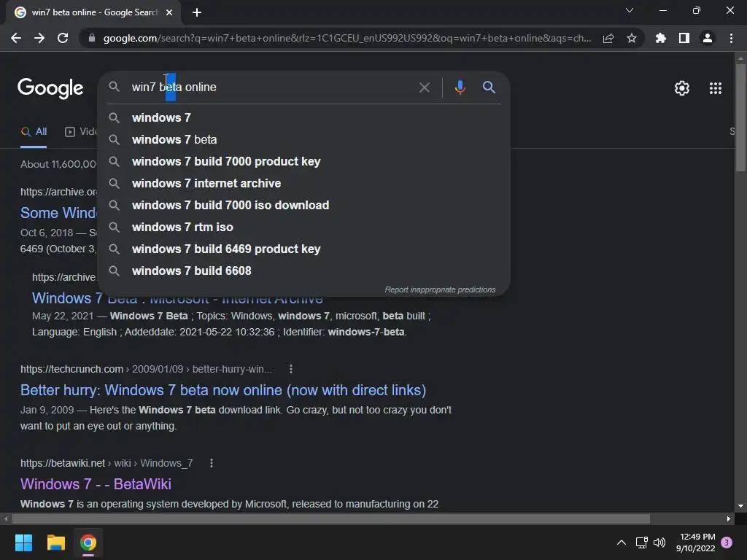Open a new browser tab
This screenshot has height=560, width=747.
coord(197,12)
